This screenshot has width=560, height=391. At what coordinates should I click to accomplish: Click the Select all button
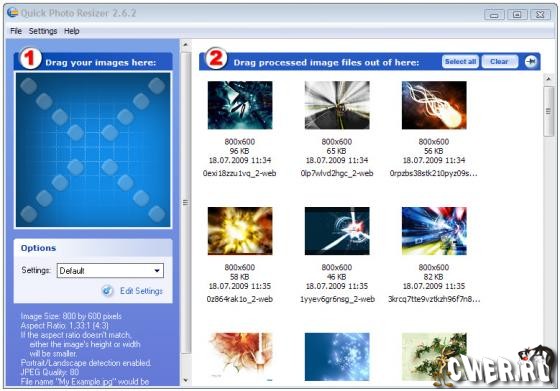[460, 61]
